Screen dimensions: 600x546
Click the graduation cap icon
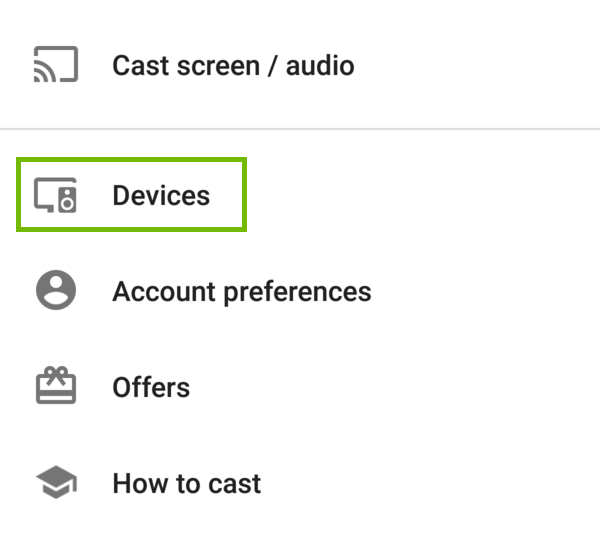tap(57, 482)
